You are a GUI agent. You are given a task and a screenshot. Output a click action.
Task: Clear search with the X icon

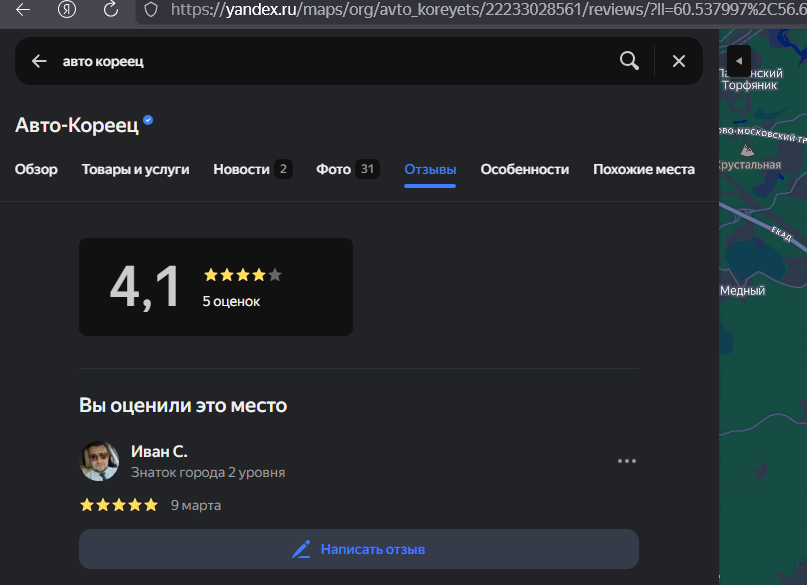click(x=679, y=61)
